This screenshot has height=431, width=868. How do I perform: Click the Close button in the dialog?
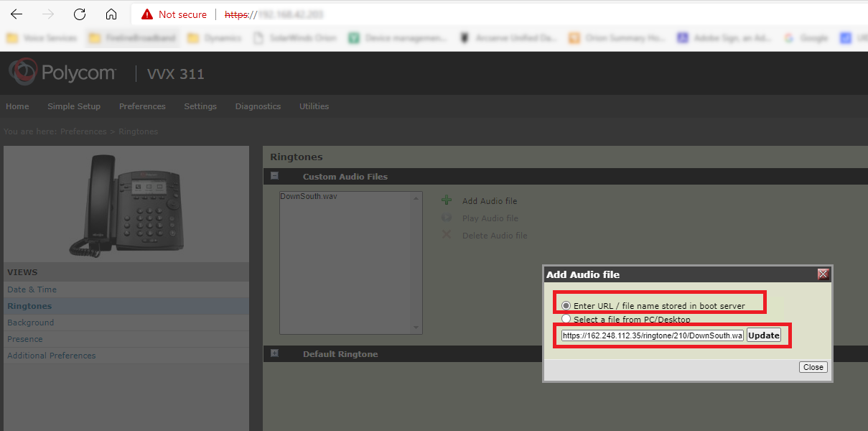(813, 367)
